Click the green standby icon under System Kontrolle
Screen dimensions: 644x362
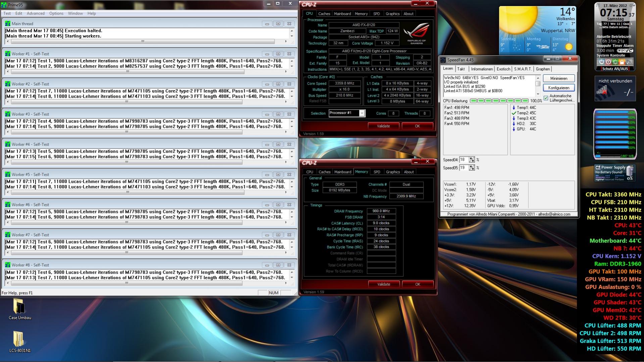pyautogui.click(x=615, y=62)
